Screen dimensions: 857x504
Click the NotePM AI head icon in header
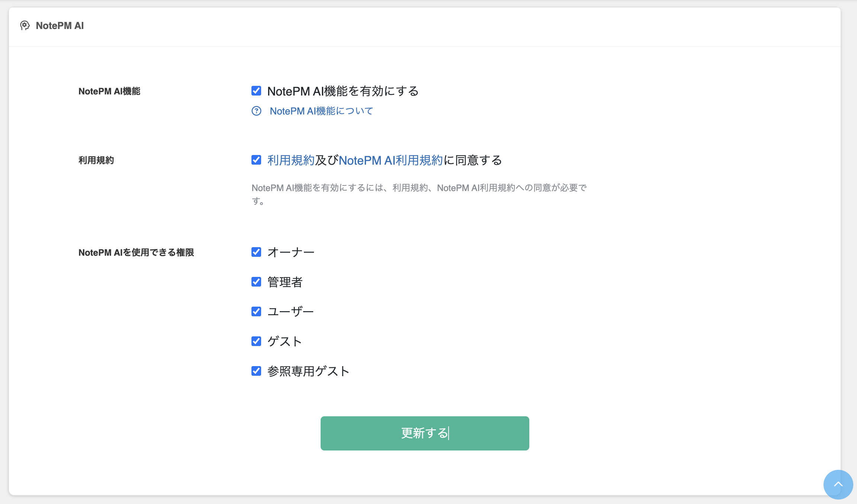(25, 26)
